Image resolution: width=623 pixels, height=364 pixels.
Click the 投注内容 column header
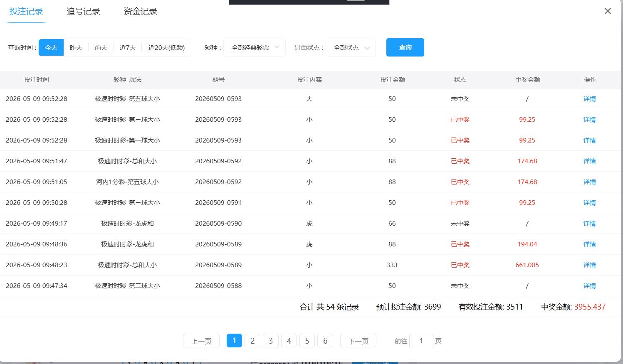[309, 79]
